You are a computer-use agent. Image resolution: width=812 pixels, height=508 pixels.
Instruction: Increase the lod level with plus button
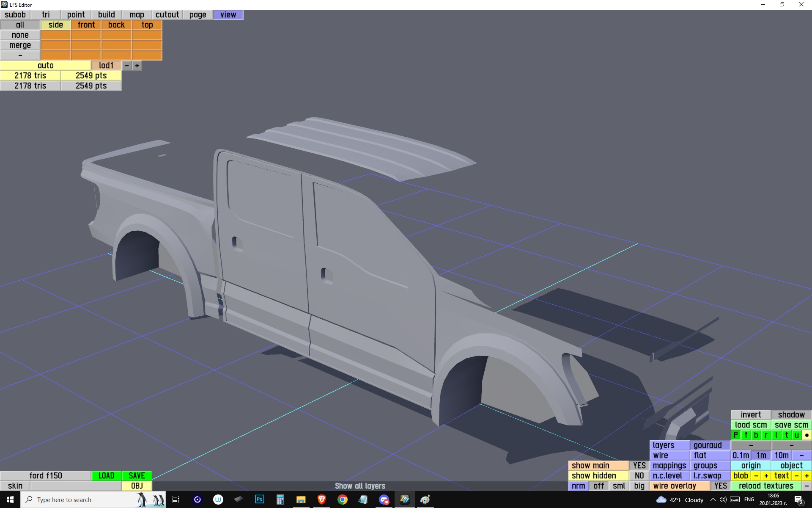coord(137,66)
